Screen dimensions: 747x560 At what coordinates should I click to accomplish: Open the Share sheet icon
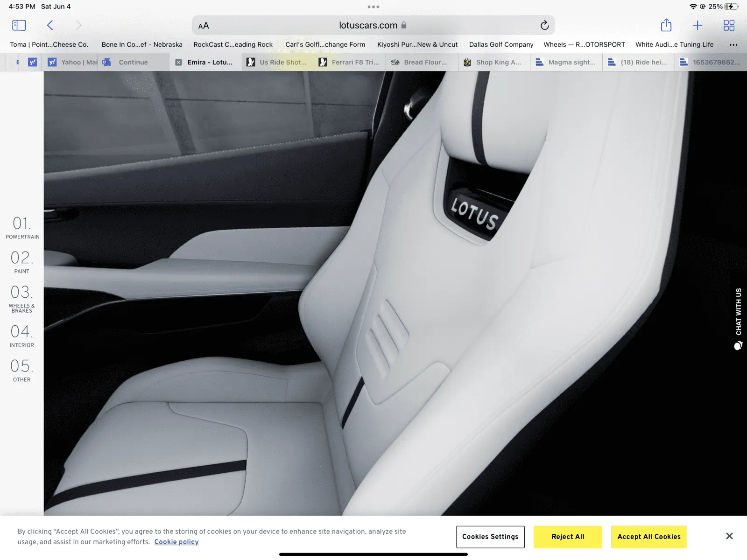pyautogui.click(x=666, y=25)
